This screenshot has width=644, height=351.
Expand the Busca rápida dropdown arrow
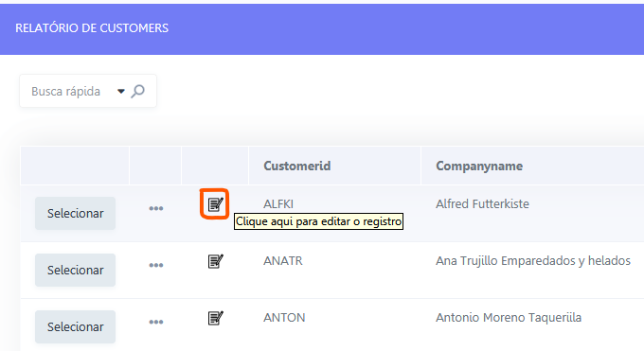pos(121,91)
